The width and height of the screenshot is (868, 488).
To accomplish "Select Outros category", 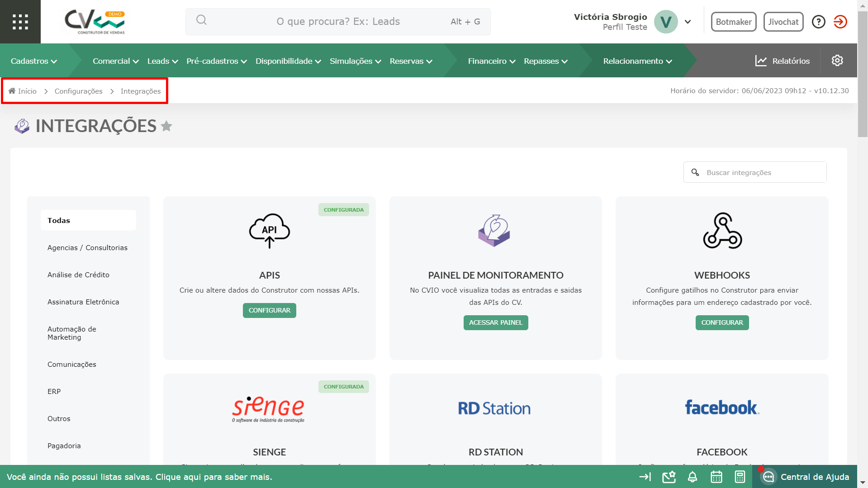I will point(59,418).
